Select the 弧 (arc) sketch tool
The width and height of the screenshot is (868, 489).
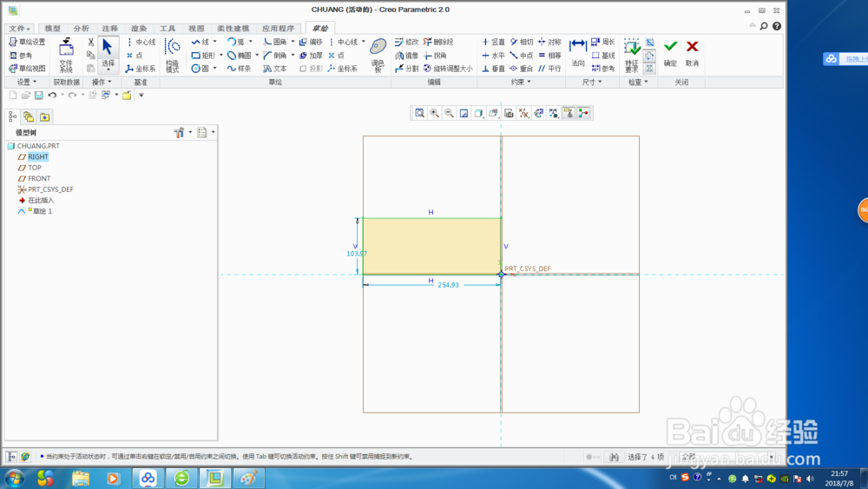tap(236, 42)
